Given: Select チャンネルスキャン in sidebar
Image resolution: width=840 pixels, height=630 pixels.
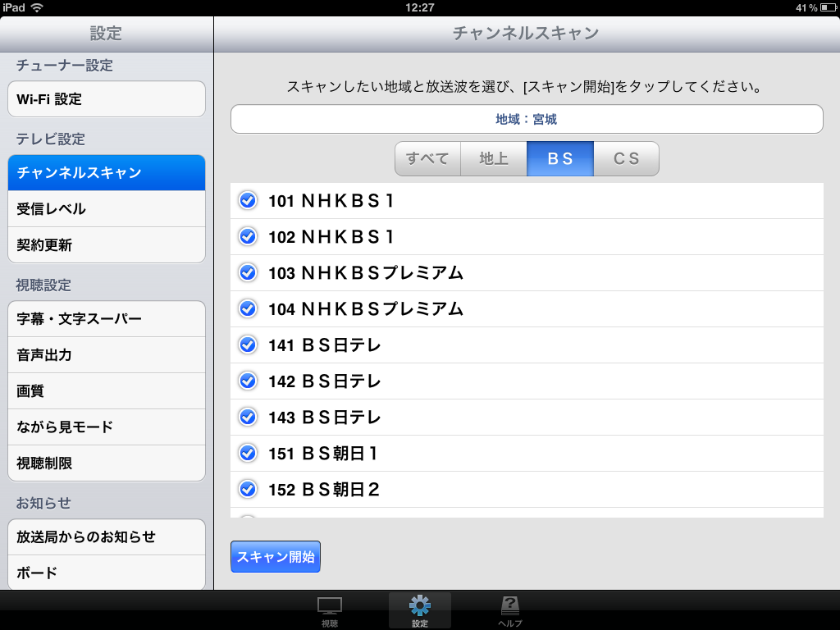Looking at the screenshot, I should click(x=107, y=172).
